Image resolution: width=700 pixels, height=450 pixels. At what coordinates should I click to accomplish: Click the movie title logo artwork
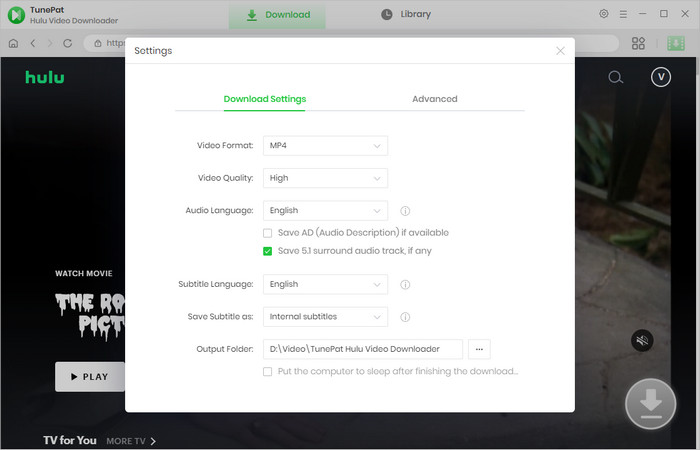(90, 315)
